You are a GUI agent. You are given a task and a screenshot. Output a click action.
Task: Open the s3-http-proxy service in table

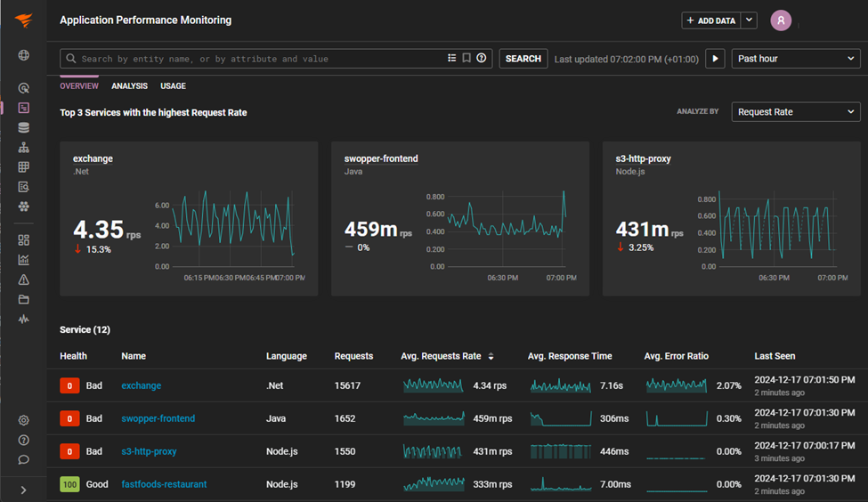tap(149, 451)
